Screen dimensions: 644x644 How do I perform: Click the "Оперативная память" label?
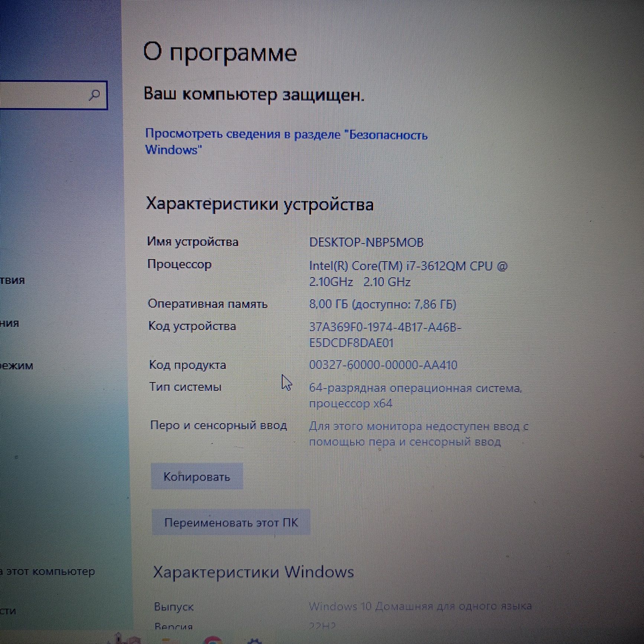(x=208, y=304)
